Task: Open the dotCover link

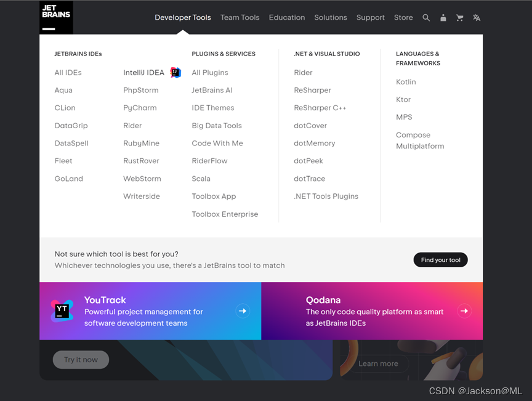Action: 310,126
